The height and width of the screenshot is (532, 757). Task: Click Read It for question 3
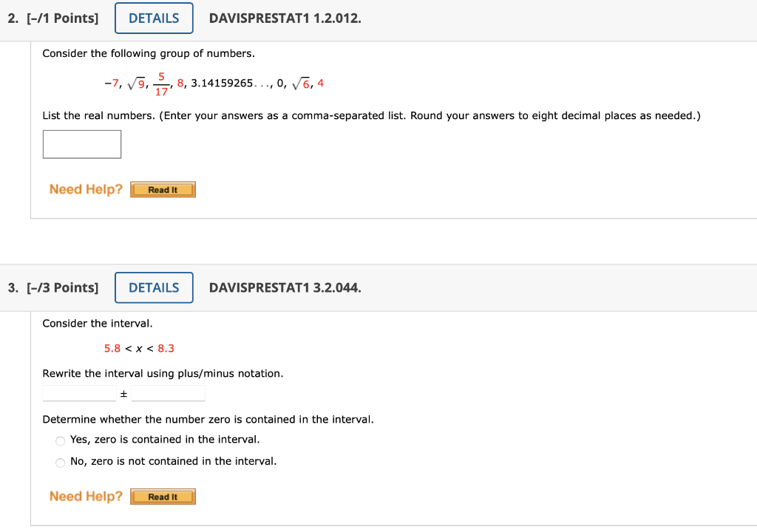pos(163,496)
